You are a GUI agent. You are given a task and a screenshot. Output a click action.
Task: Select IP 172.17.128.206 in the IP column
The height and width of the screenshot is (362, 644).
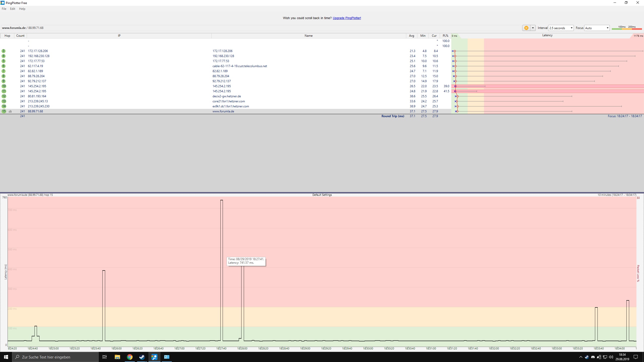[x=38, y=51]
